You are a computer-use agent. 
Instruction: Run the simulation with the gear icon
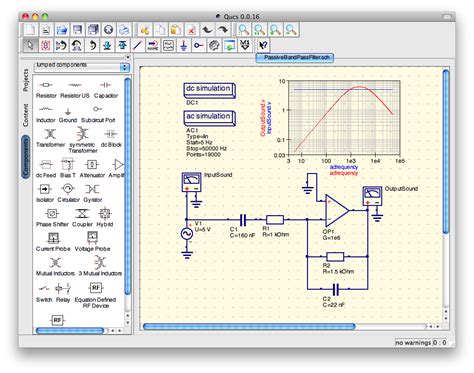[214, 45]
